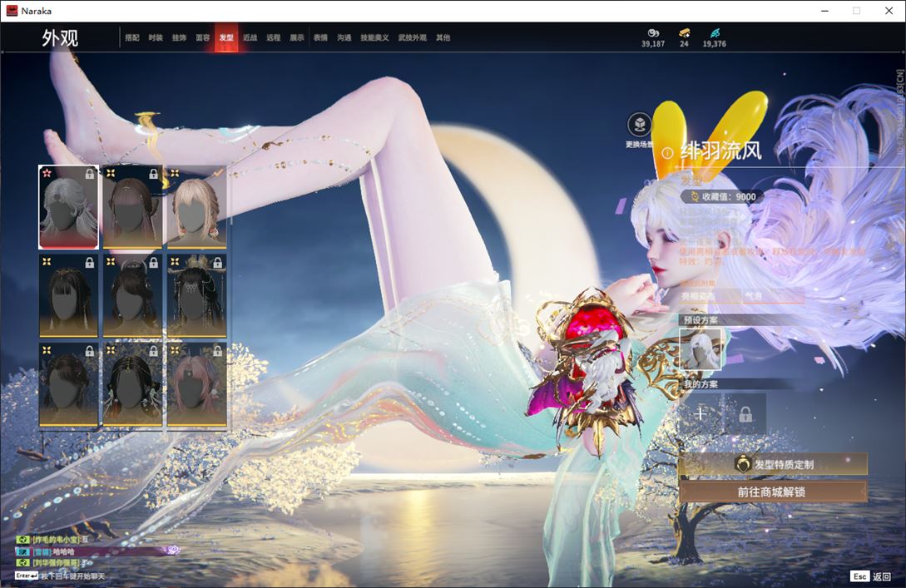Go to the 技能奥义 tab
The width and height of the screenshot is (906, 588).
[x=374, y=37]
